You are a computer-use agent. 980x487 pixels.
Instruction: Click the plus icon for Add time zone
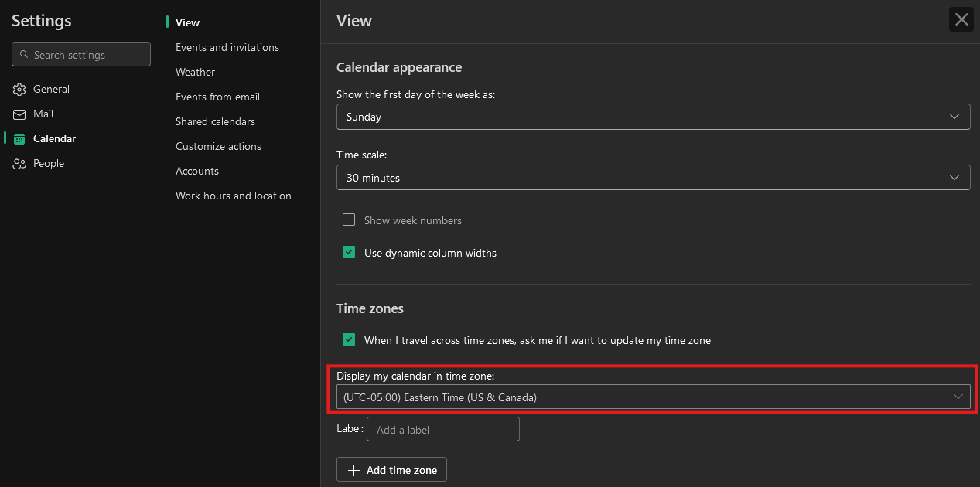pos(353,470)
